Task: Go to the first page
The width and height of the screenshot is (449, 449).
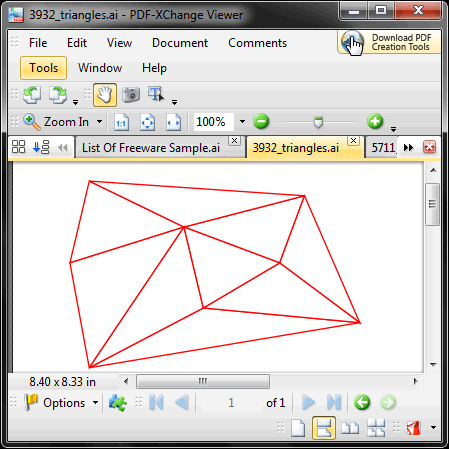Action: click(x=156, y=402)
